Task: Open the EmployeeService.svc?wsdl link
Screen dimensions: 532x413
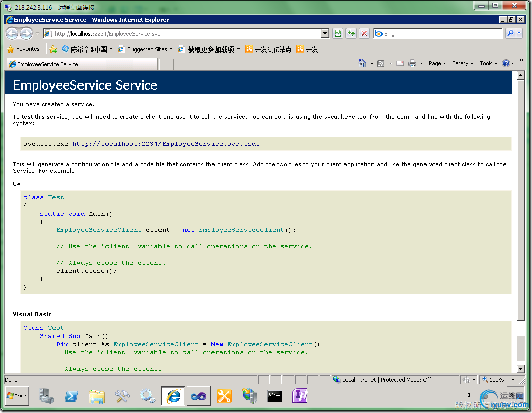Action: (x=166, y=144)
